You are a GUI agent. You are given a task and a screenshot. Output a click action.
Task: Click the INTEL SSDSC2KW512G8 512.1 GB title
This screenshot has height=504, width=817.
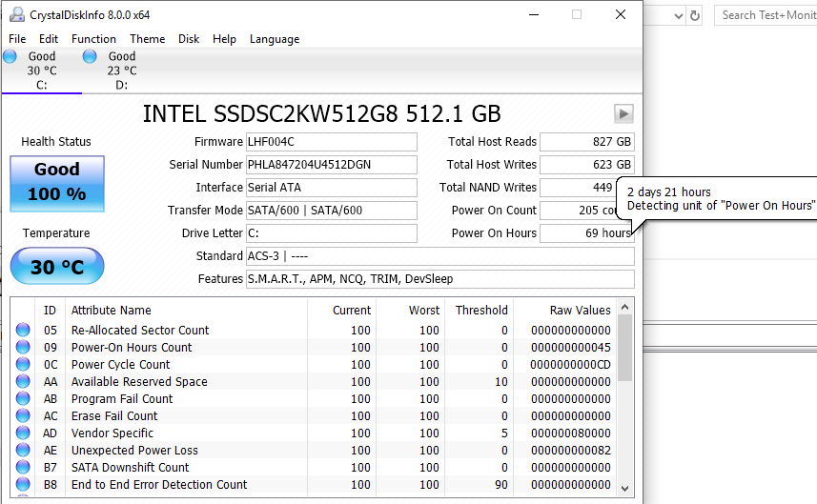coord(322,114)
